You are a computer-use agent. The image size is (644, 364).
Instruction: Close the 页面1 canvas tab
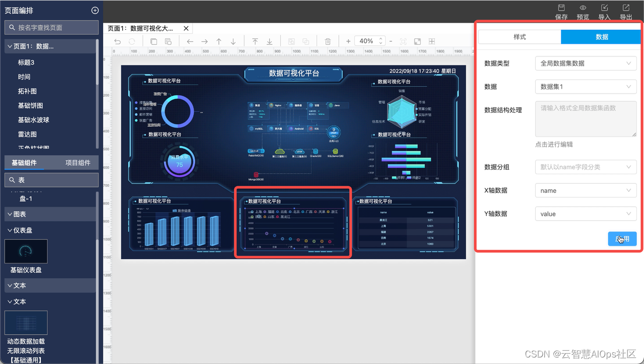pos(186,29)
